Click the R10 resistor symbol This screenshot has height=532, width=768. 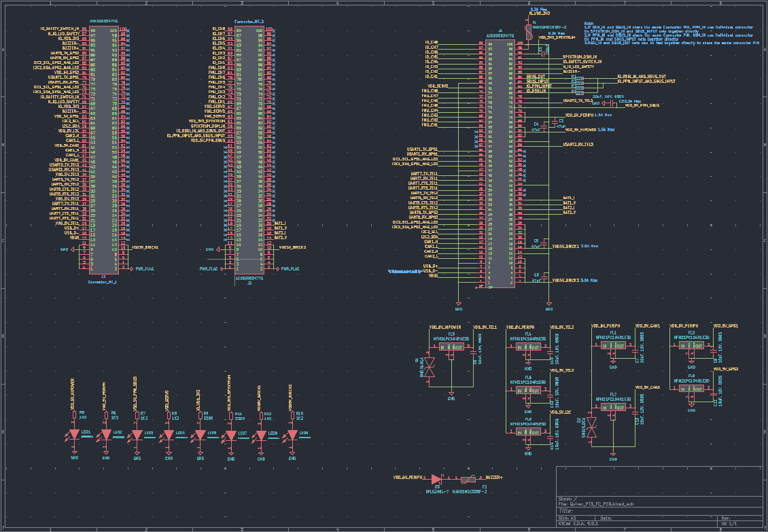coord(293,415)
